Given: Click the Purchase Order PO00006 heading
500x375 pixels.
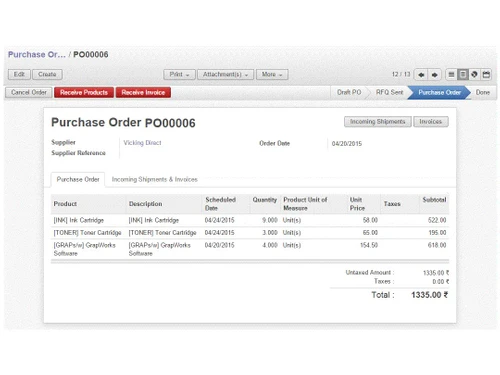Looking at the screenshot, I should click(123, 123).
